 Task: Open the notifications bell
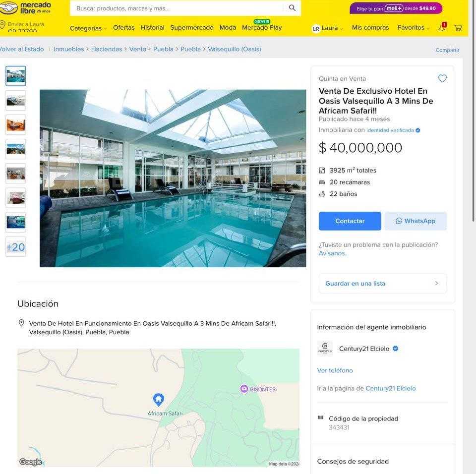click(442, 28)
